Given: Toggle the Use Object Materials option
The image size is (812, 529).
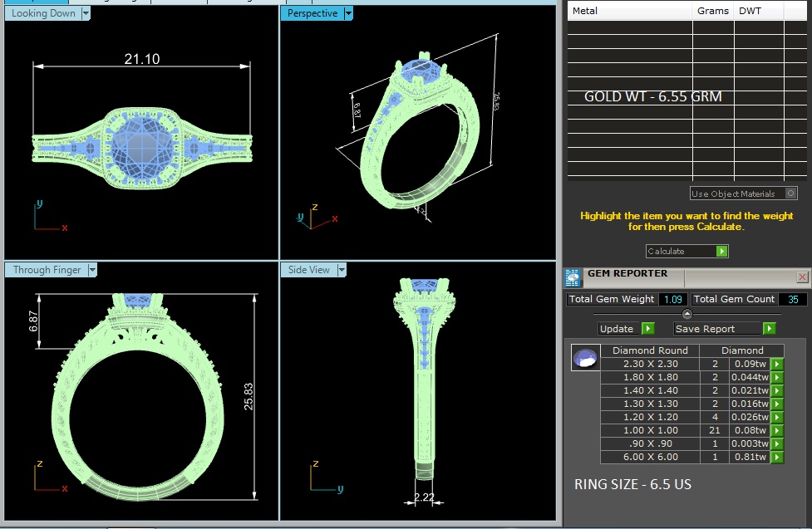Looking at the screenshot, I should pos(790,193).
